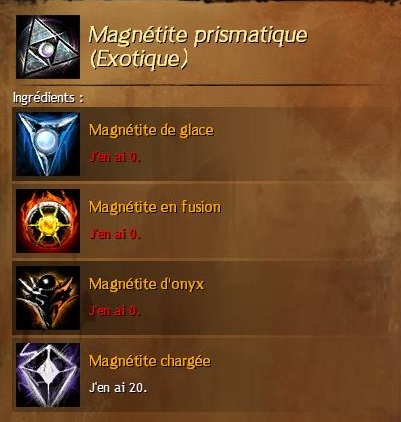This screenshot has width=401, height=422.
Task: Select the Magnétite d'onyx icon
Action: tap(48, 298)
